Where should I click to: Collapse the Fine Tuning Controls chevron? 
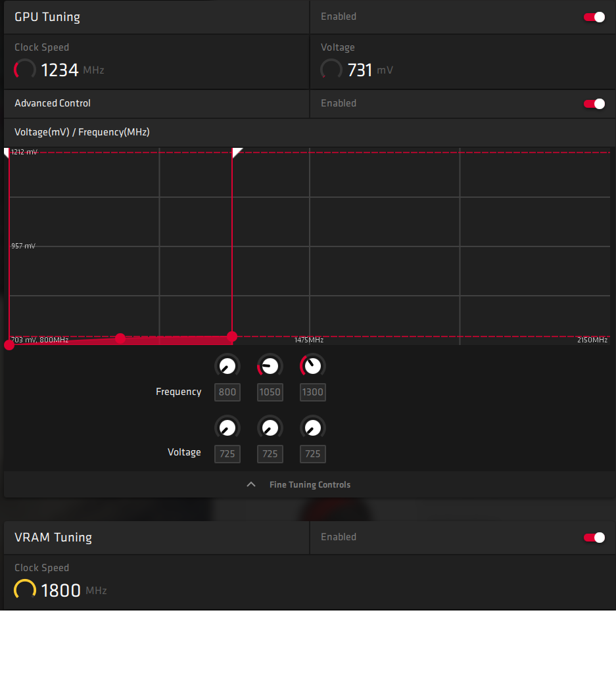click(251, 484)
